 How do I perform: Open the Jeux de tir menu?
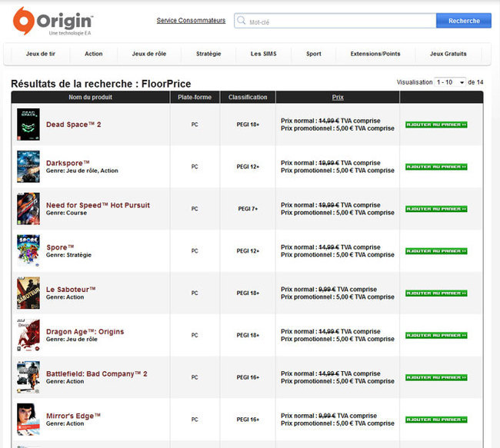pyautogui.click(x=41, y=54)
